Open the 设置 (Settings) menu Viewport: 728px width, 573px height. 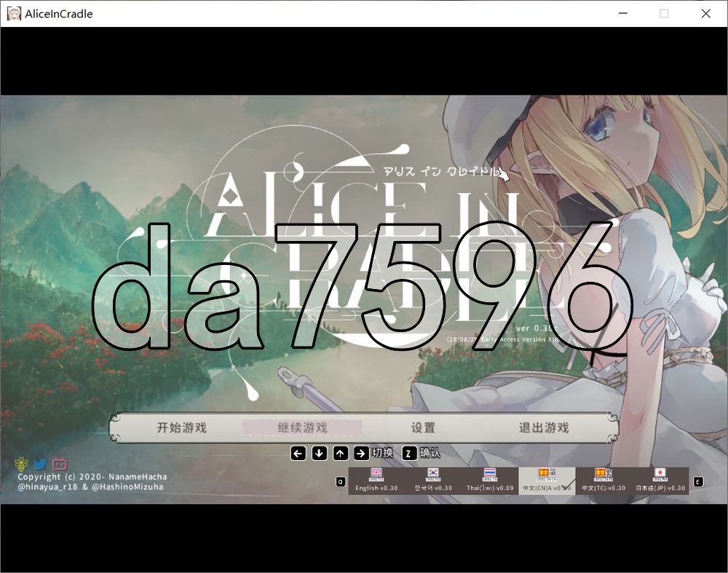coord(423,427)
